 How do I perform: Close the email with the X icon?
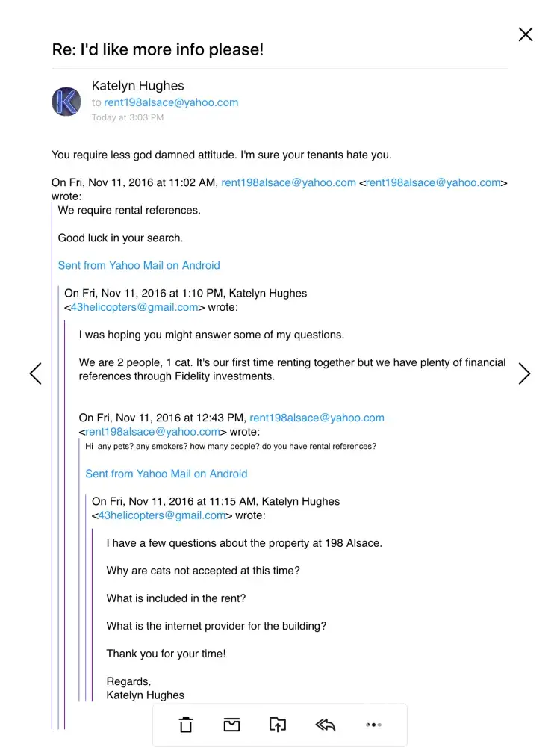pos(526,34)
